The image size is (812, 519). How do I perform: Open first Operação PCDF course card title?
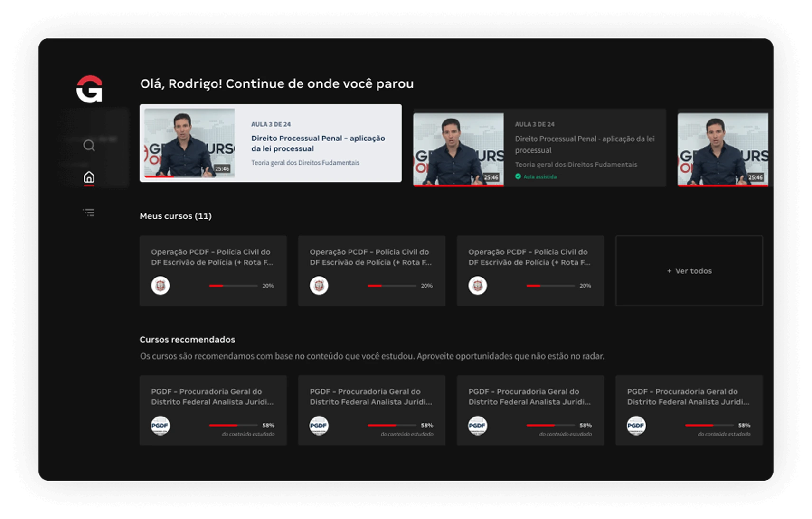[212, 257]
